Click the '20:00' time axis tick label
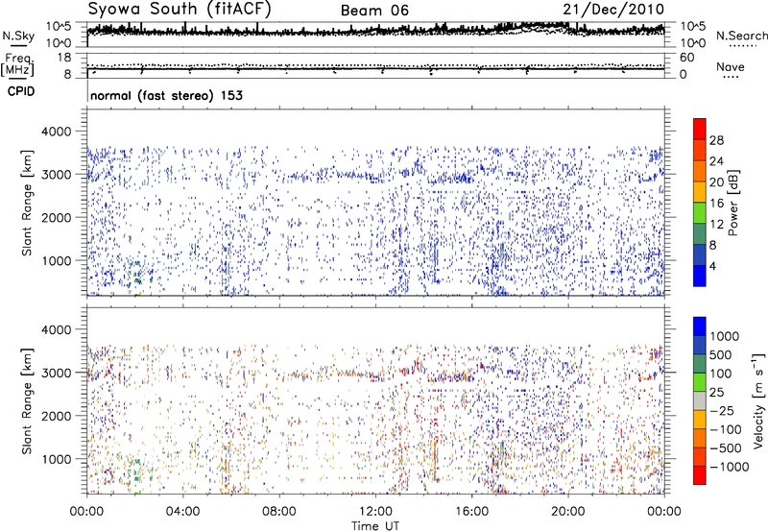The width and height of the screenshot is (768, 532). click(567, 512)
